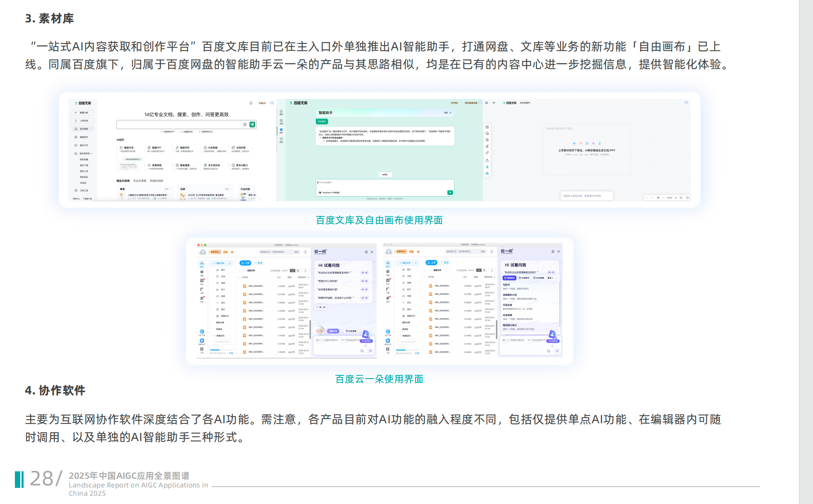Click the shape tool in canvas toolbar
The width and height of the screenshot is (813, 504).
point(487,133)
